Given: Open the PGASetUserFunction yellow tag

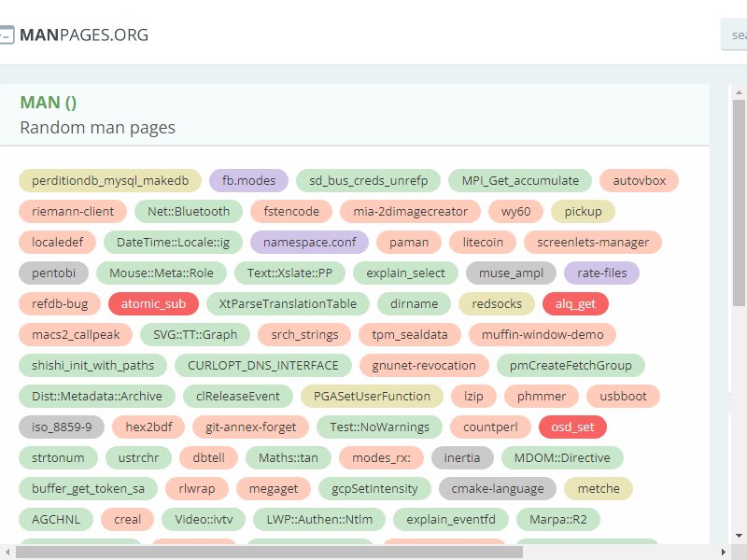Looking at the screenshot, I should pyautogui.click(x=372, y=396).
